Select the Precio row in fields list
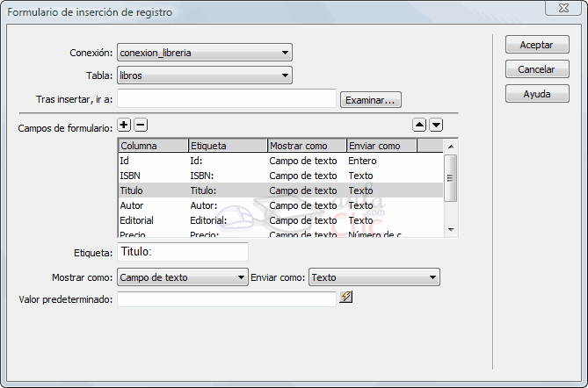Viewport: 588px width, 388px height. tap(280, 234)
